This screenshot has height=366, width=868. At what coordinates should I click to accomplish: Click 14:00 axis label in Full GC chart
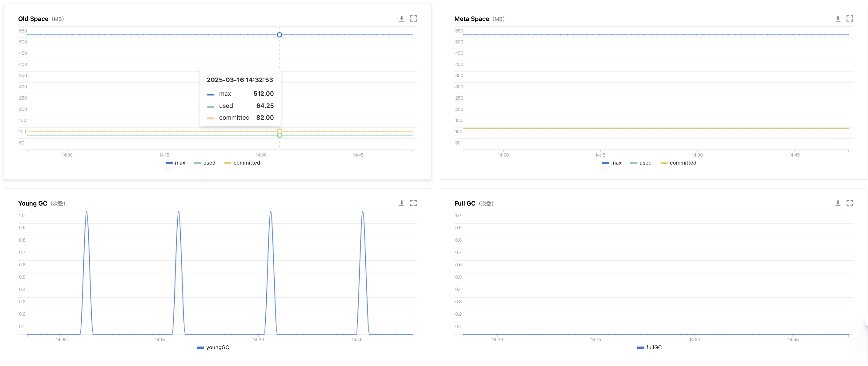[x=497, y=339]
